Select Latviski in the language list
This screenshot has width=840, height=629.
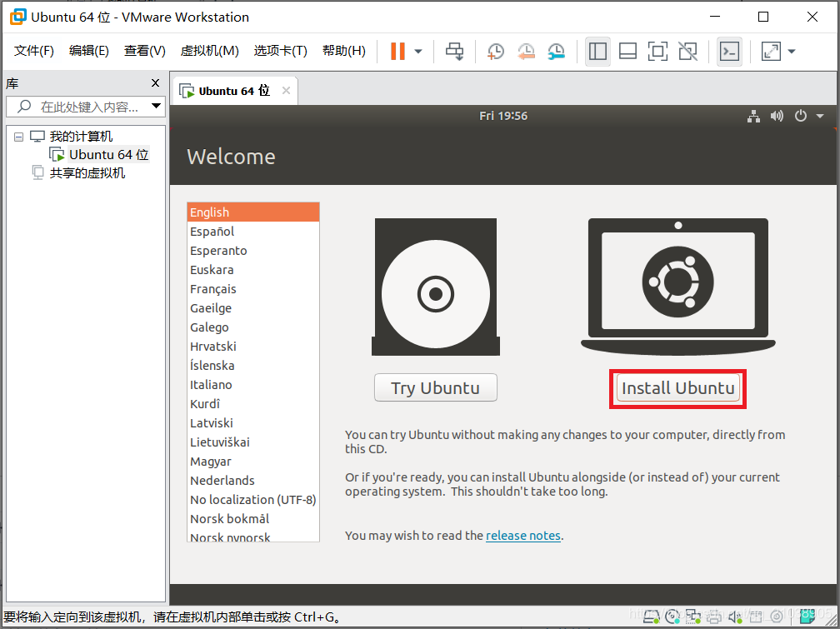tap(252, 423)
